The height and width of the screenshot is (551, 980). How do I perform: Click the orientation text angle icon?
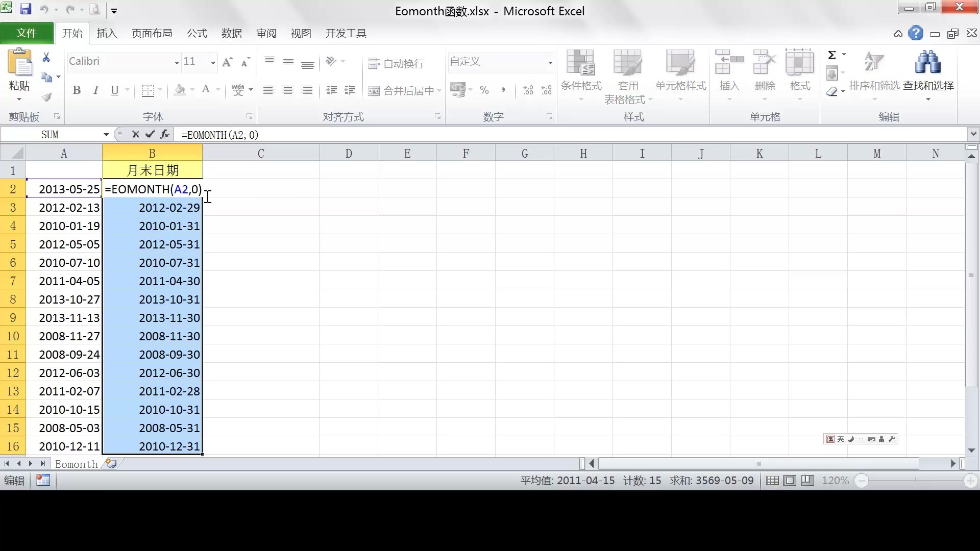click(331, 61)
